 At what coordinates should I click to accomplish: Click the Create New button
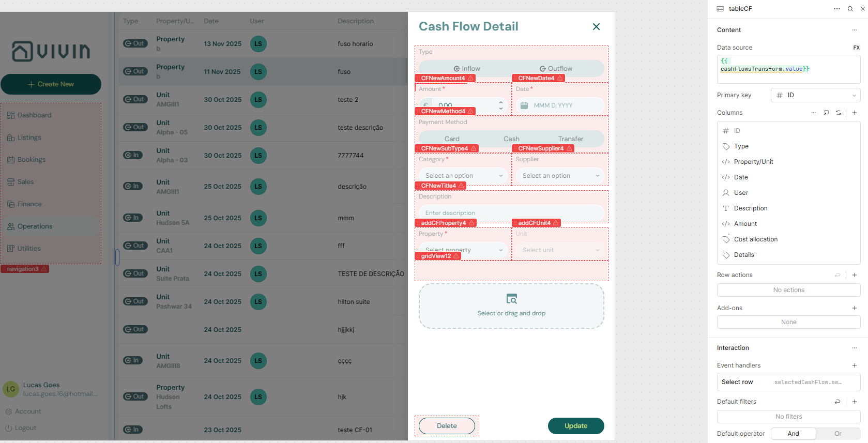click(51, 84)
